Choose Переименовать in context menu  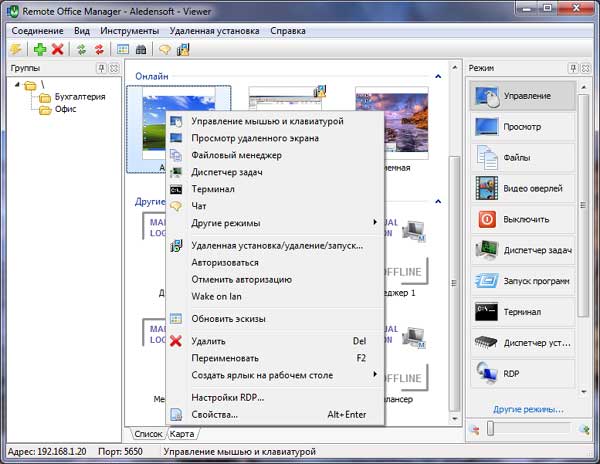pos(275,358)
